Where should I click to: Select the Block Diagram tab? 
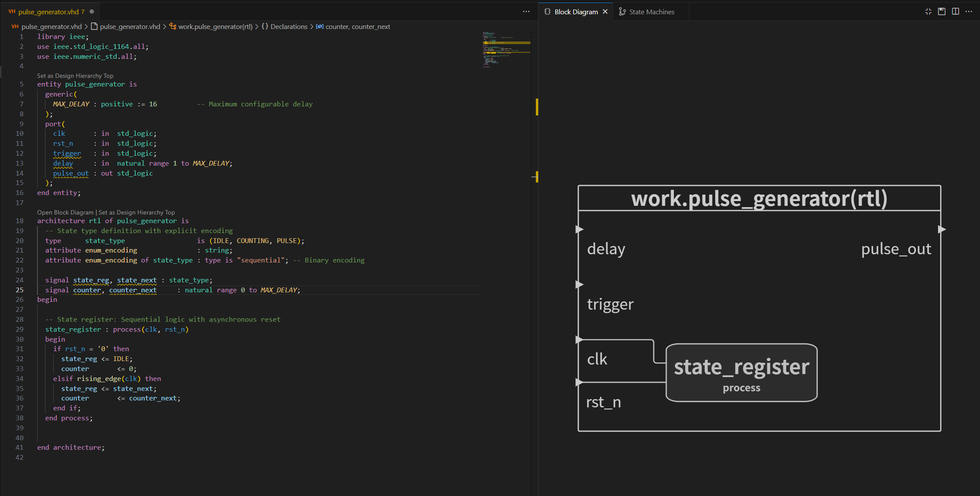pyautogui.click(x=576, y=12)
